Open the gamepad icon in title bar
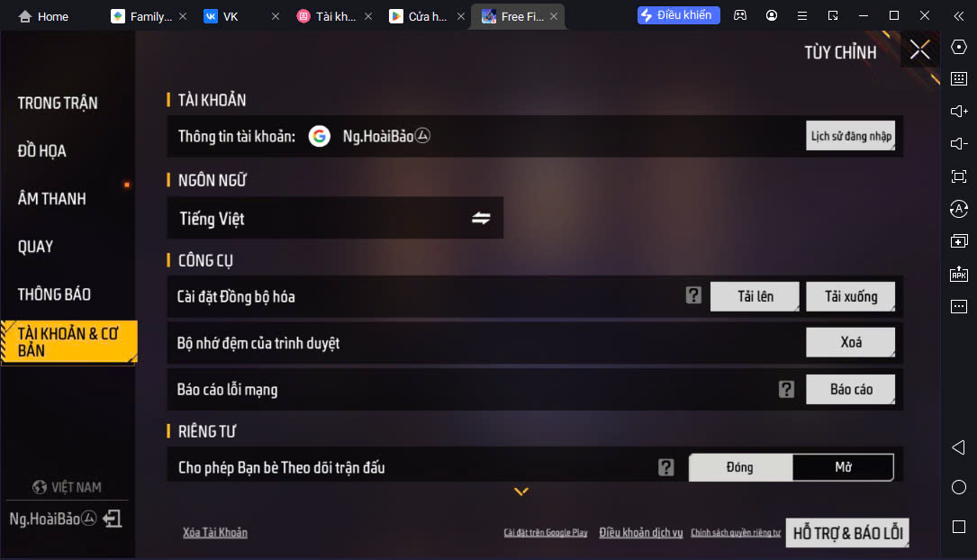Viewport: 977px width, 560px height. (740, 15)
